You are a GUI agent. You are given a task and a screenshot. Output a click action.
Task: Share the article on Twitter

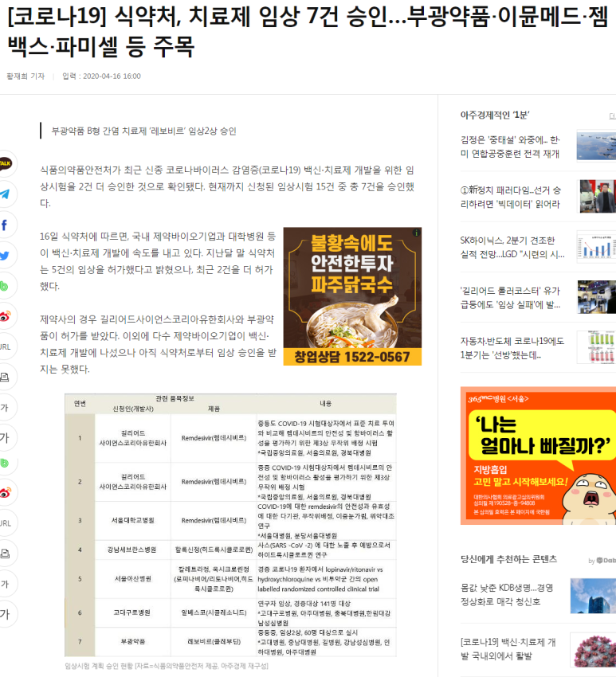pyautogui.click(x=4, y=256)
